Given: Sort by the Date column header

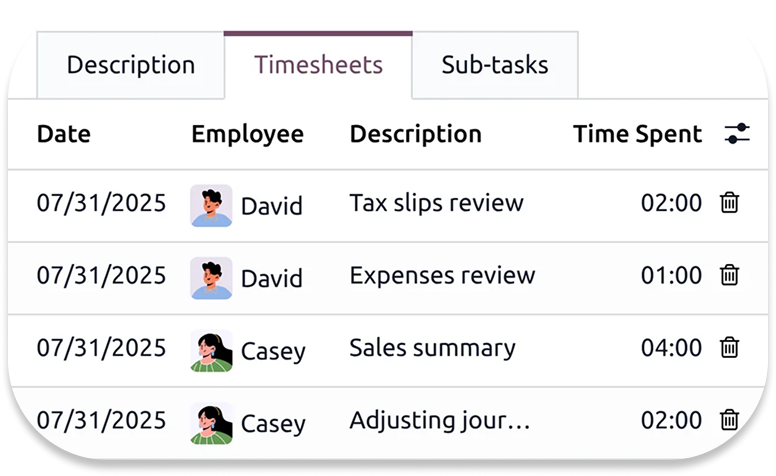Looking at the screenshot, I should 64,134.
